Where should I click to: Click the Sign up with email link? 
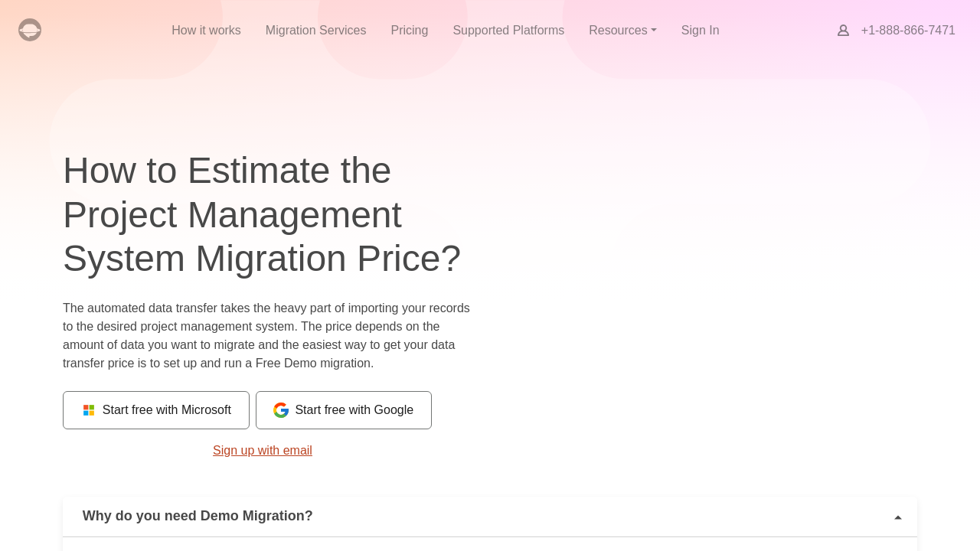point(263,451)
